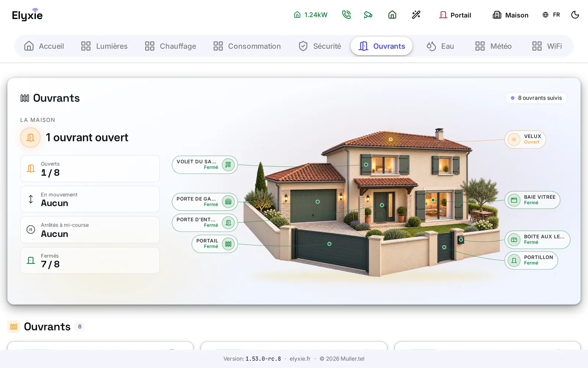Viewport: 588px width, 368px height.
Task: Go to the Accueil tab
Action: pos(44,46)
